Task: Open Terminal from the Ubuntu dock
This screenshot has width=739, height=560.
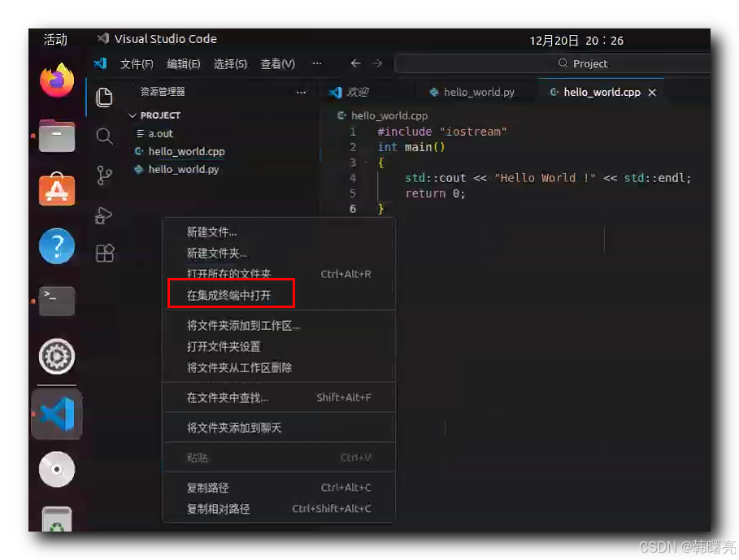Action: point(57,301)
